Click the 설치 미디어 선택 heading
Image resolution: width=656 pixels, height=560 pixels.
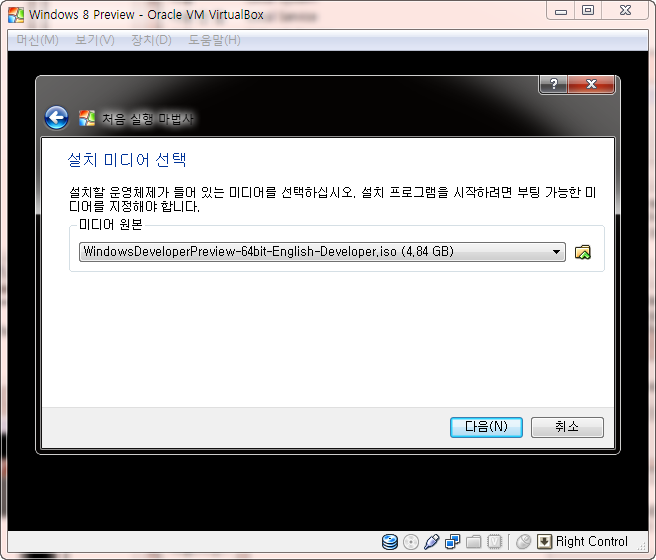(127, 160)
